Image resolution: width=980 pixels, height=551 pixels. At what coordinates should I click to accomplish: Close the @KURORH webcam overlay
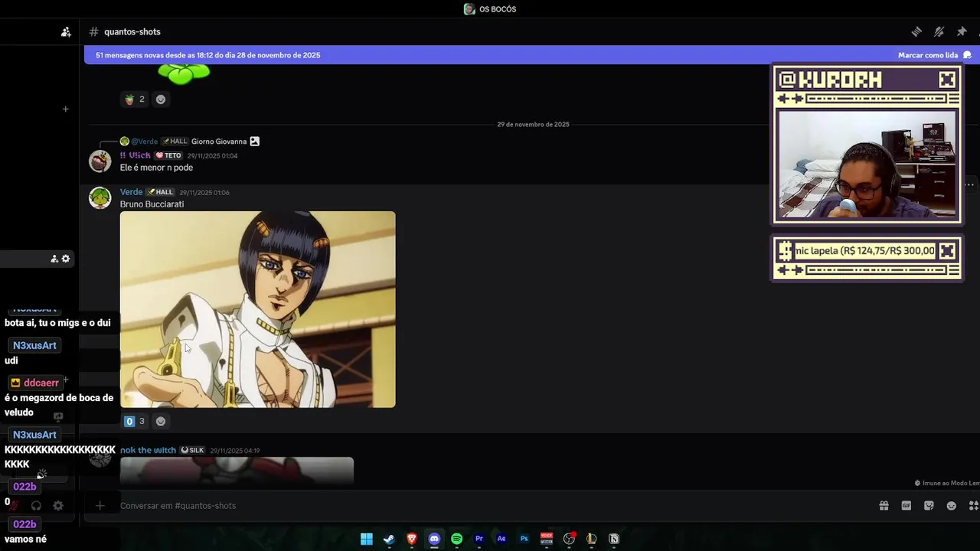pos(947,80)
